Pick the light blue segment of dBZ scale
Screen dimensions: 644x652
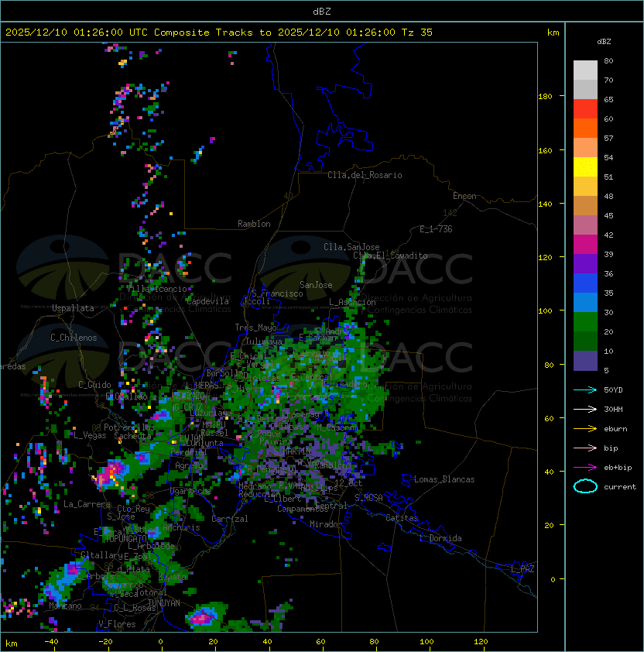pos(585,302)
